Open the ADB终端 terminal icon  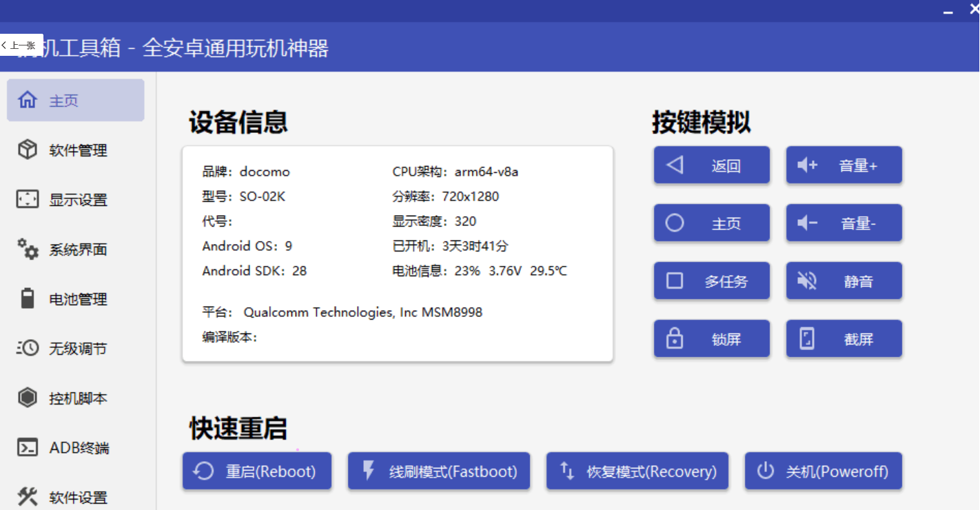pyautogui.click(x=27, y=447)
